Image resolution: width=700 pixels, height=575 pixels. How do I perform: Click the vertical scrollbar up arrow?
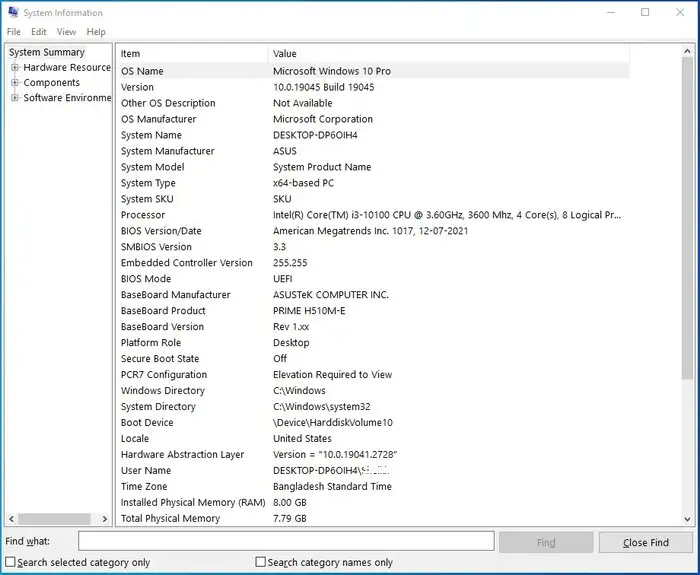687,52
